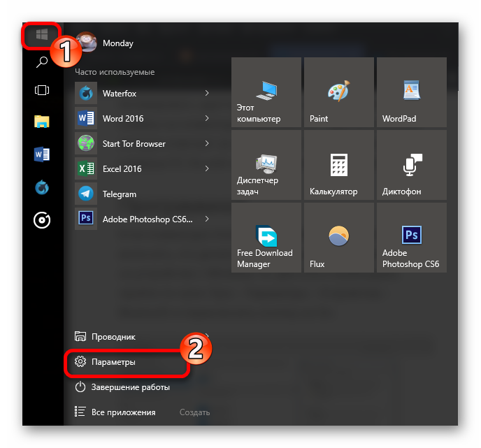Screen dimensions: 481x448
Task: Open the Flux tile
Action: coord(339,238)
